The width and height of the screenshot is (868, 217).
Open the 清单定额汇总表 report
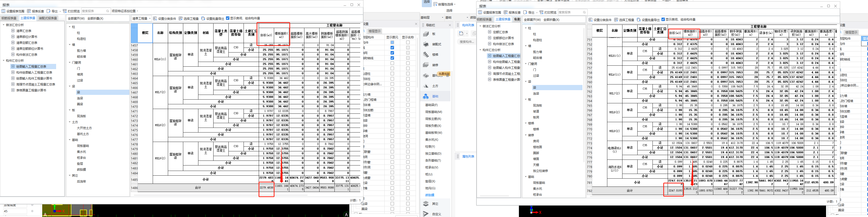[x=27, y=43]
